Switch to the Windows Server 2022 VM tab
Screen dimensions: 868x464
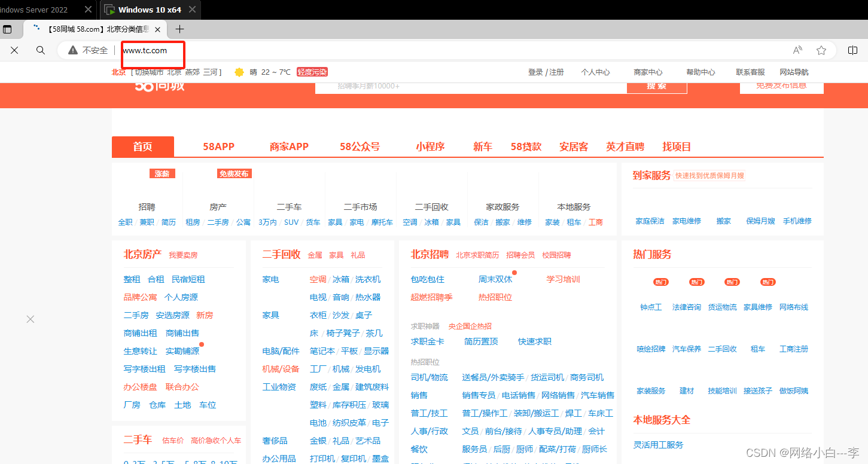click(x=33, y=10)
